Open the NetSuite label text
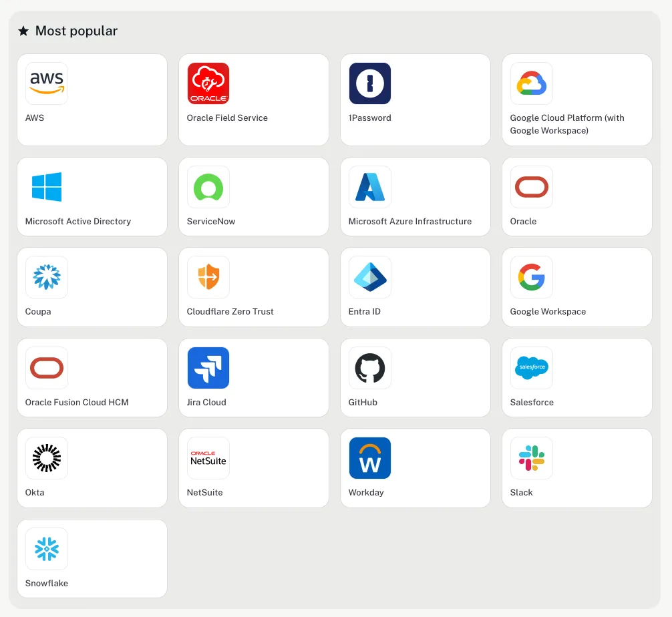The image size is (672, 617). [205, 492]
